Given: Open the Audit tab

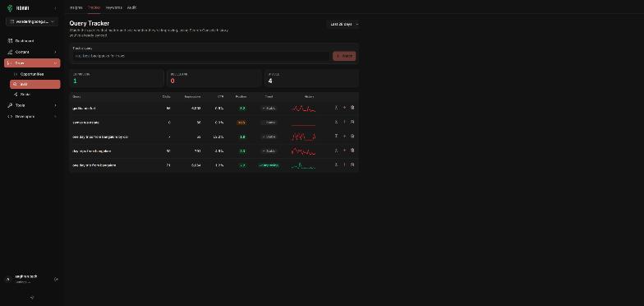Looking at the screenshot, I should 131,7.
